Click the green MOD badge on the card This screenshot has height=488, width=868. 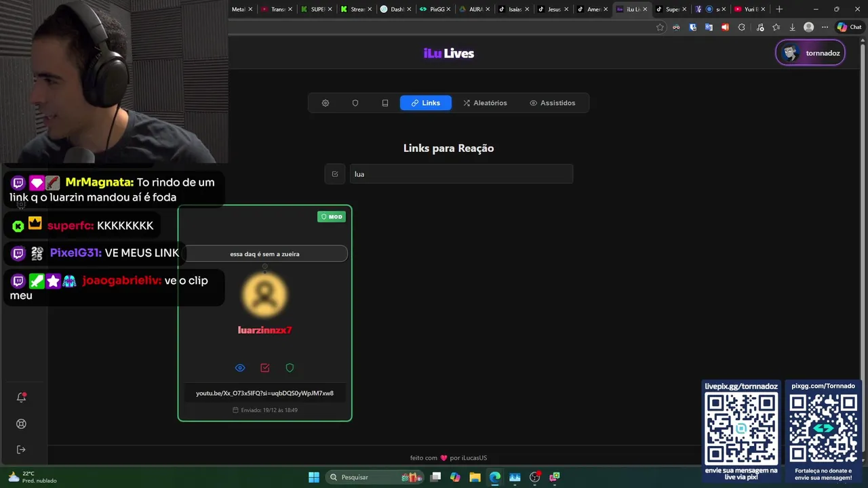pyautogui.click(x=332, y=217)
